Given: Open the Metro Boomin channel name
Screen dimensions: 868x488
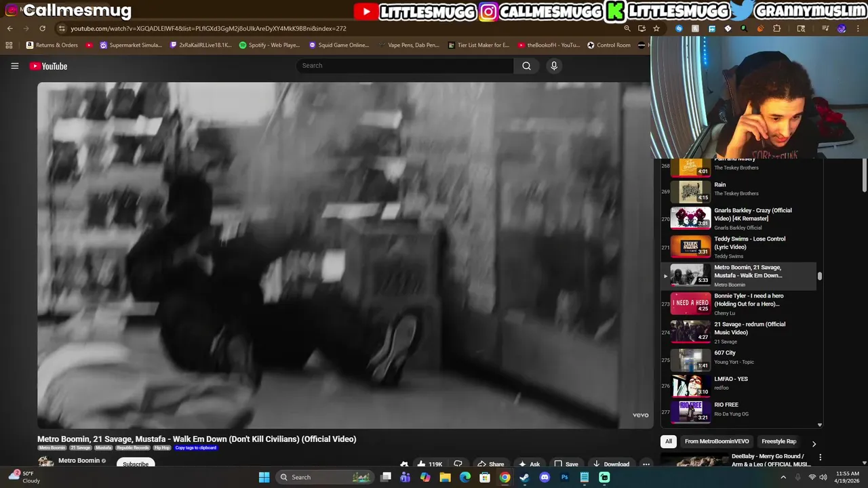Looking at the screenshot, I should [79, 461].
